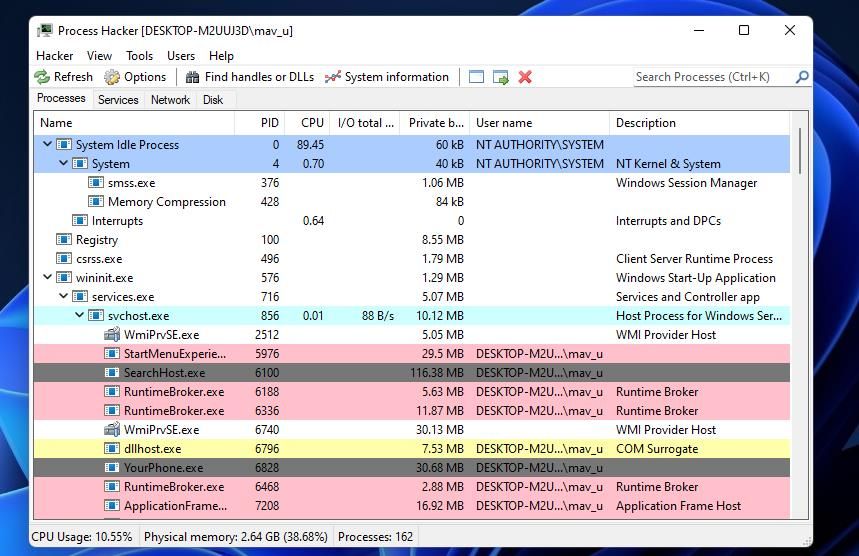Click Registry process icon
Viewport: 859px width, 556px height.
pyautogui.click(x=64, y=239)
